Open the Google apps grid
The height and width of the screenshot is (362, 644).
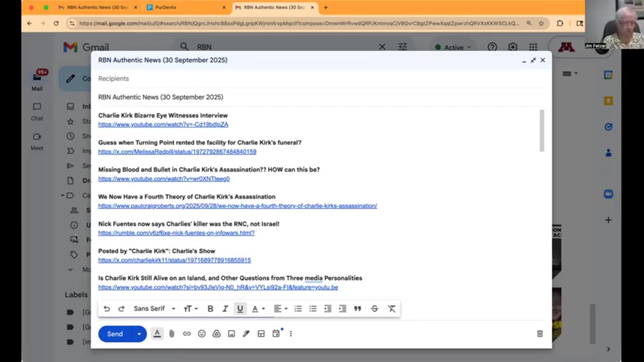pyautogui.click(x=533, y=47)
